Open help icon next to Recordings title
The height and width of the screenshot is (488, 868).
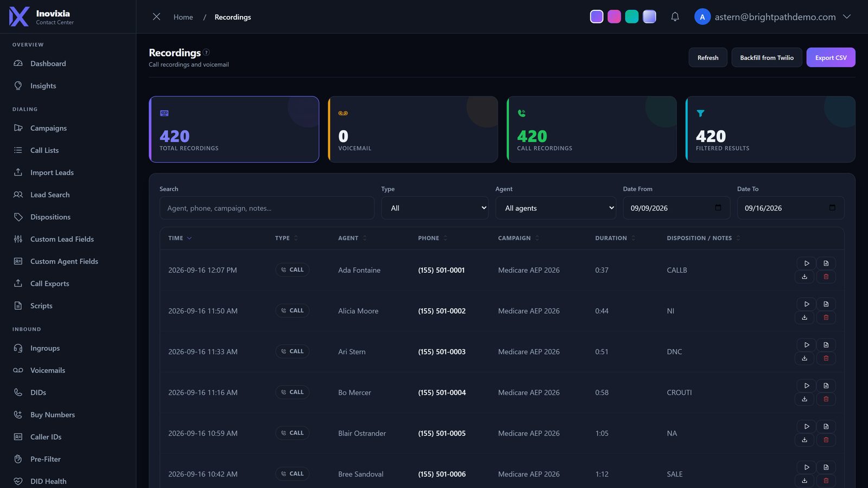coord(206,53)
